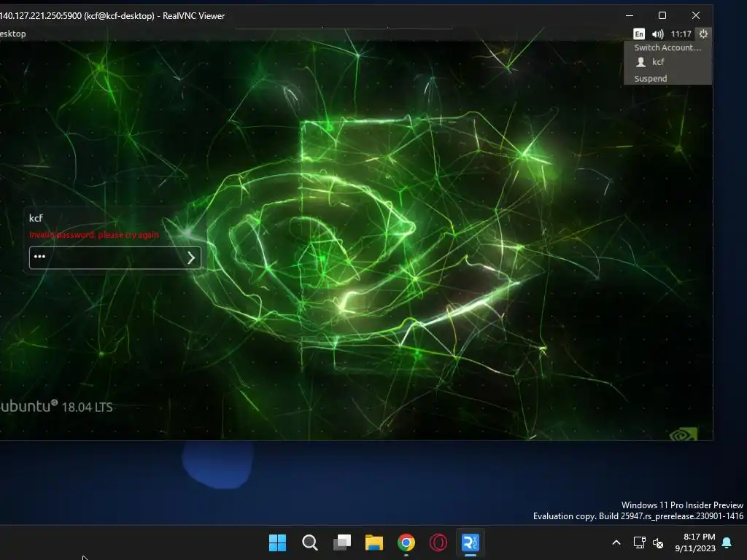This screenshot has height=560, width=747.
Task: Open Google Chrome from taskbar
Action: (406, 542)
